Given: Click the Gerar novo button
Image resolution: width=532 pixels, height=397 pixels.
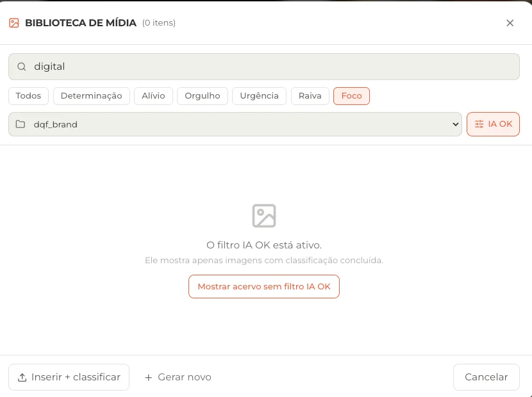Looking at the screenshot, I should click(178, 377).
